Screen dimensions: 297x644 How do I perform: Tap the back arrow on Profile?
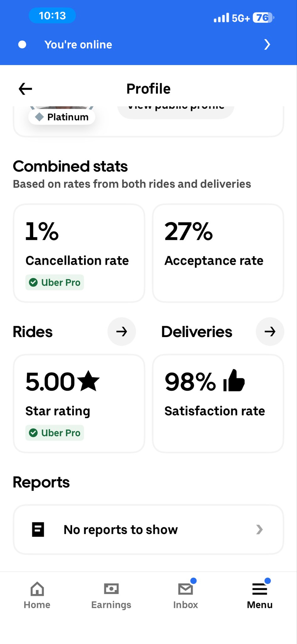click(25, 89)
